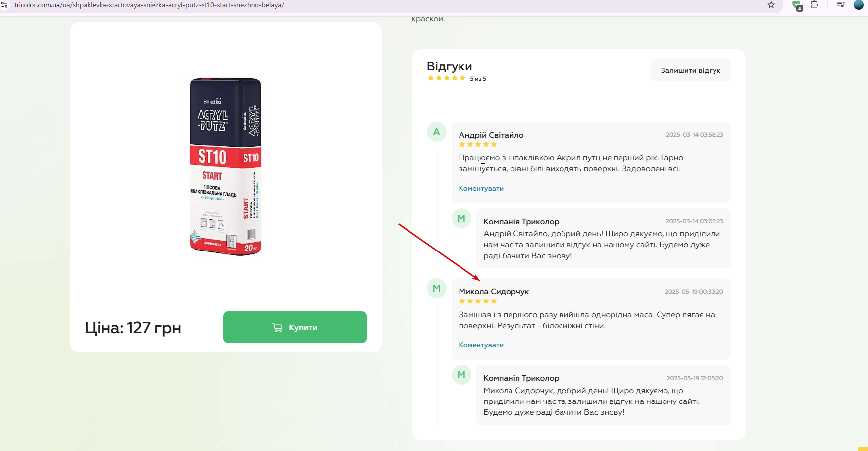Screen dimensions: 868x451
Task: Open the browser profile avatar
Action: pyautogui.click(x=859, y=5)
